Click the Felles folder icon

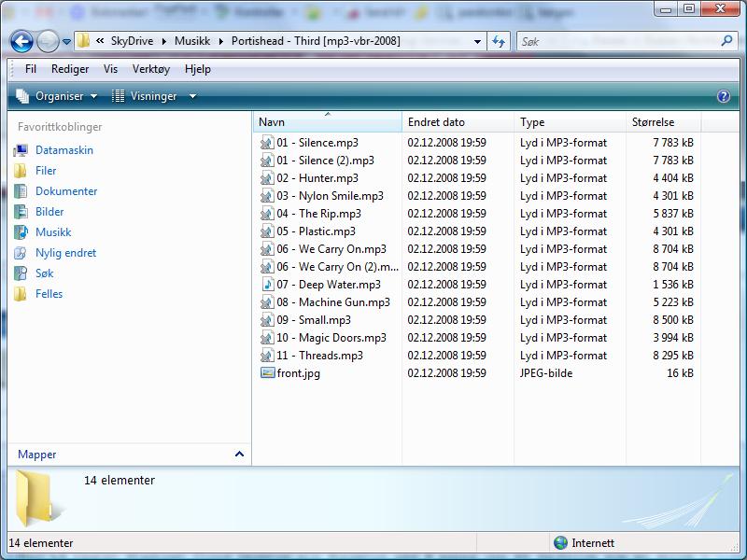coord(21,294)
